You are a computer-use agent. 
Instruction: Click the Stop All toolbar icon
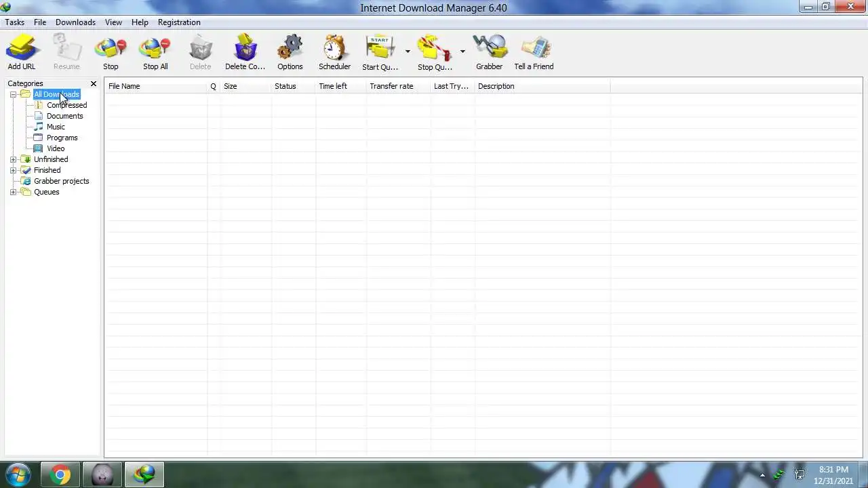155,49
